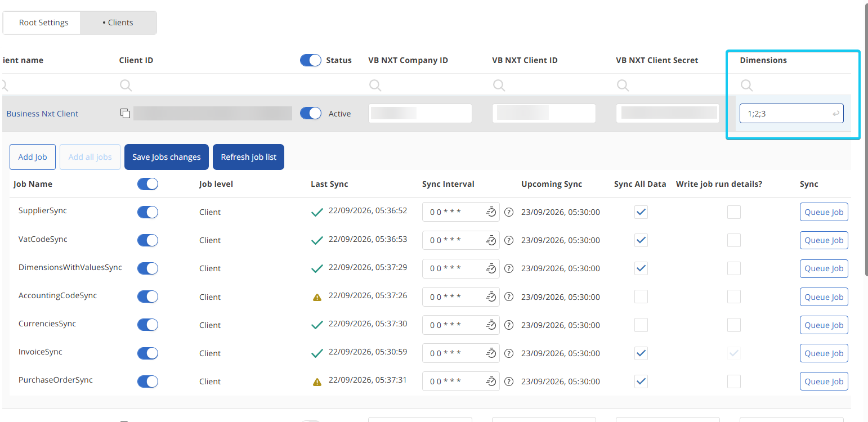Click search icon under Client ID column
This screenshot has width=868, height=422.
tap(126, 85)
